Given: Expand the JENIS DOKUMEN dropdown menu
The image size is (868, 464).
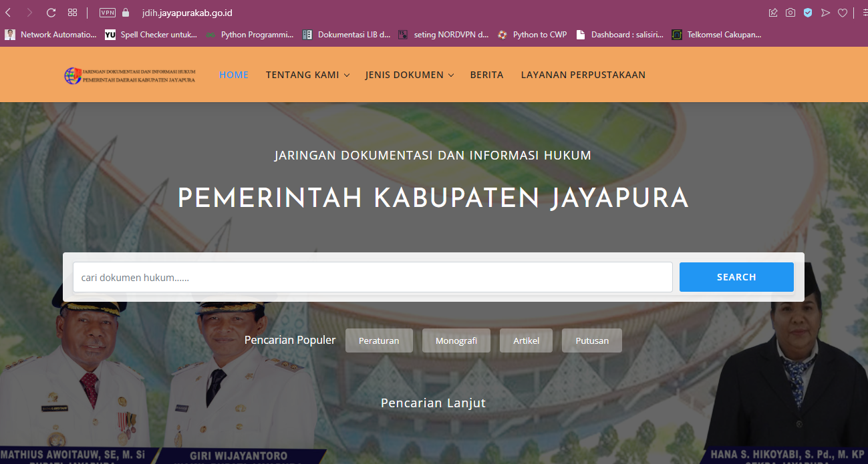Looking at the screenshot, I should (410, 75).
